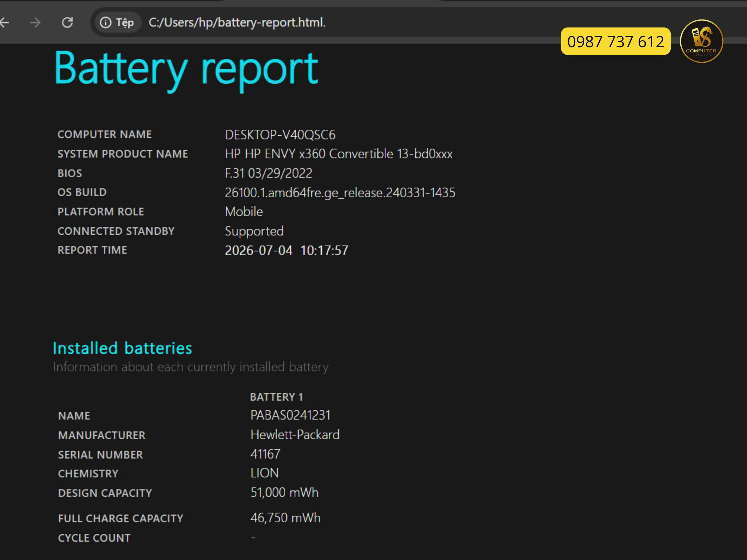
Task: Select design capacity 51,000 mWh
Action: pos(284,493)
